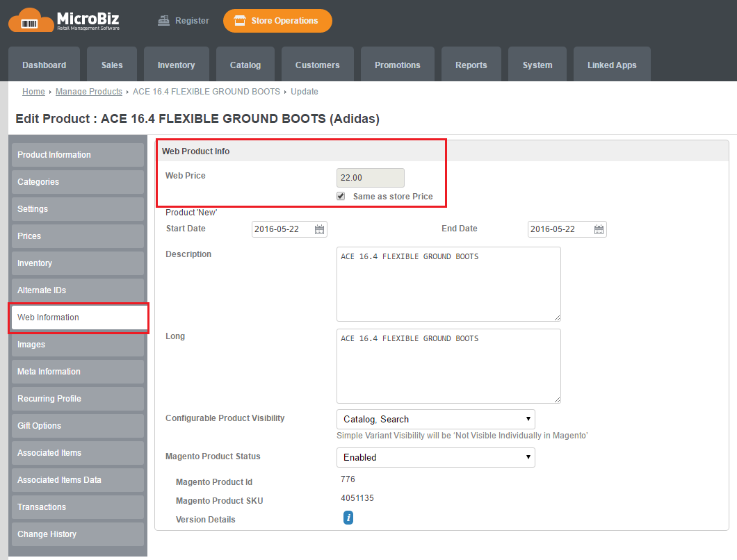Screen dimensions: 737x560
Task: Open the Dashboard menu tab
Action: coord(44,65)
